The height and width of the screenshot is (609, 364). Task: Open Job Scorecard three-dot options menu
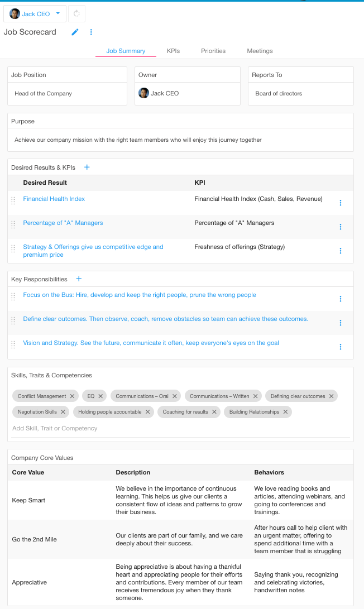pos(91,32)
